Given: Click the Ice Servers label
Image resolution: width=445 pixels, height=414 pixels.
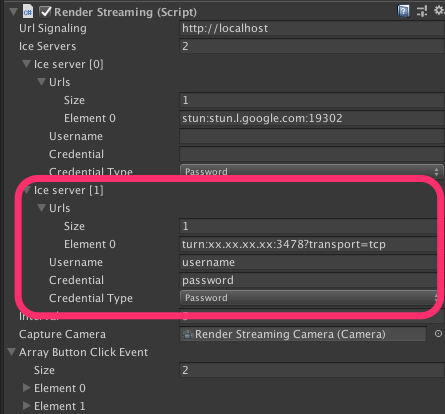Looking at the screenshot, I should click(47, 46).
